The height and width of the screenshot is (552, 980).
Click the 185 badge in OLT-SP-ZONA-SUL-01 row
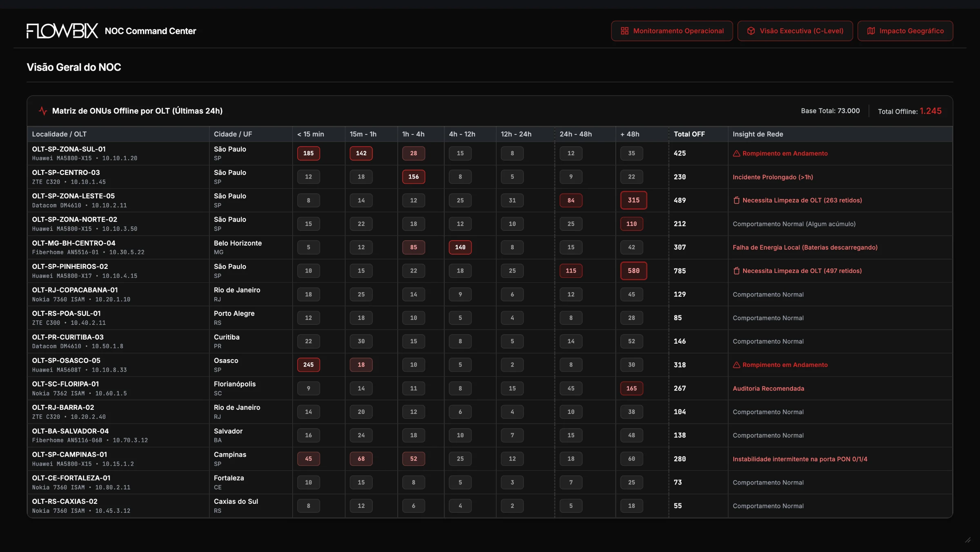click(308, 153)
